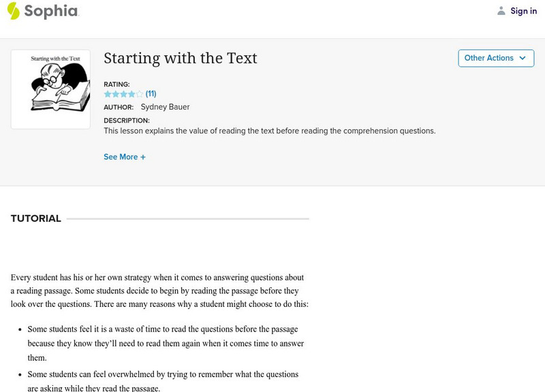Click the first rating star
The image size is (545, 392).
[107, 94]
